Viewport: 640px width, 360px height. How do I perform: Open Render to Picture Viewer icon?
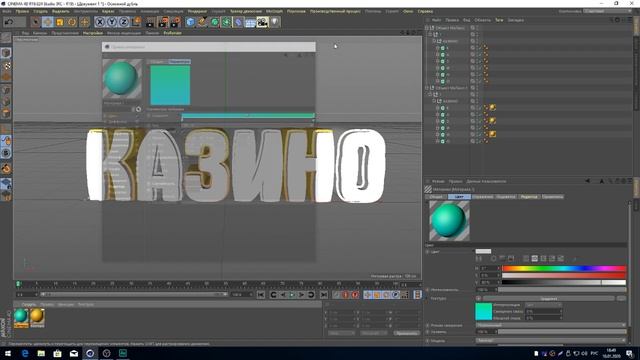tap(163, 22)
